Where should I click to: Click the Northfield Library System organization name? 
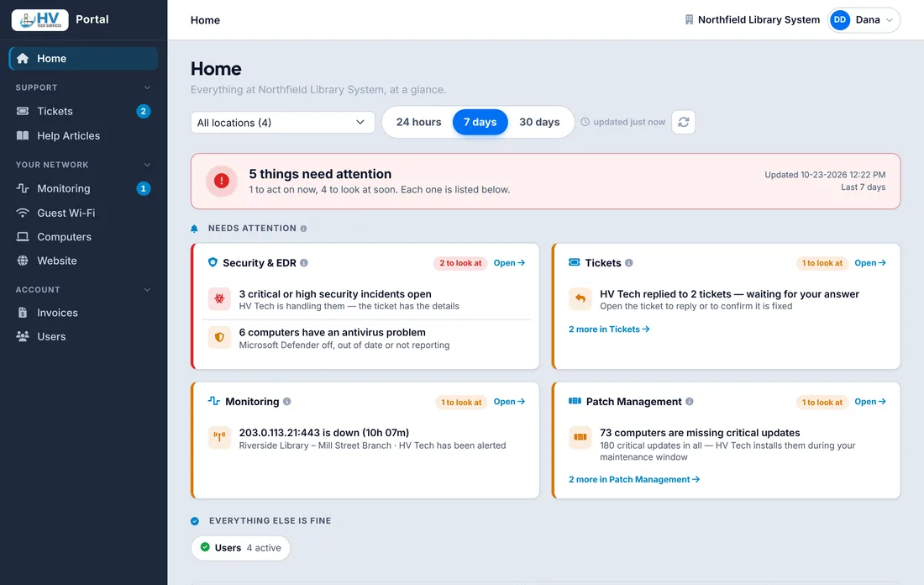click(x=759, y=20)
